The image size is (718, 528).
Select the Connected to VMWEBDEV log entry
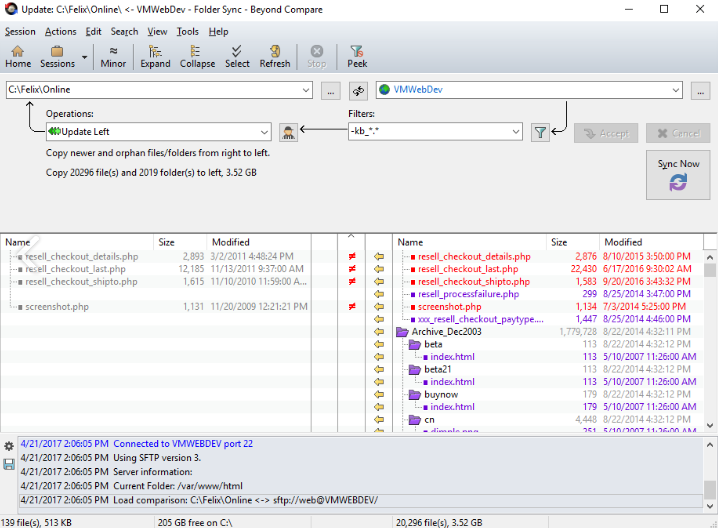(361, 444)
